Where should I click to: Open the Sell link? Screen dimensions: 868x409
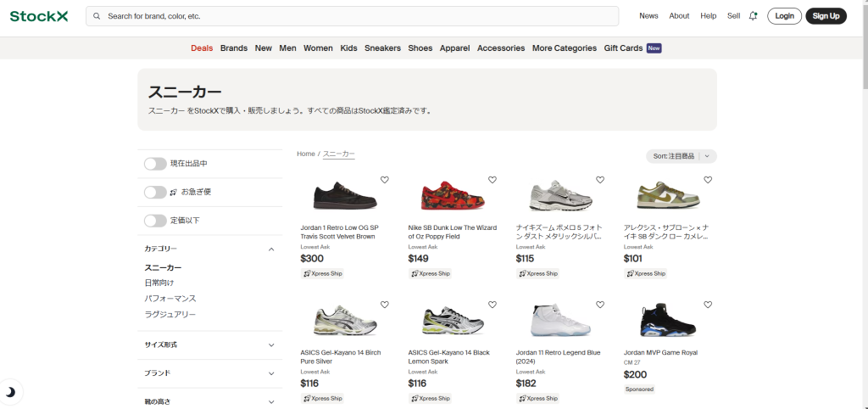733,16
